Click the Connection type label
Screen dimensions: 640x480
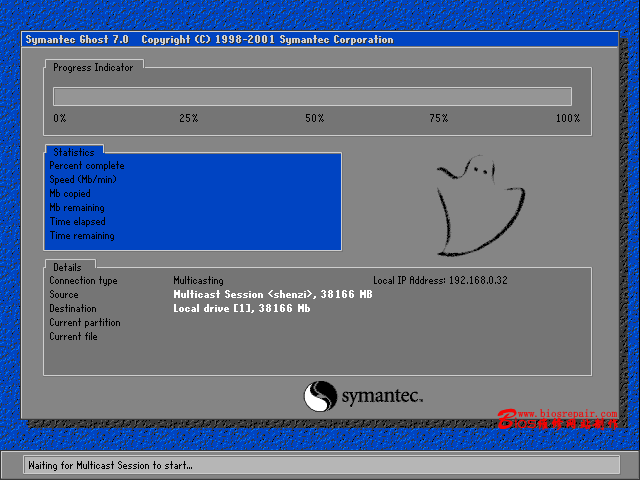pyautogui.click(x=83, y=280)
